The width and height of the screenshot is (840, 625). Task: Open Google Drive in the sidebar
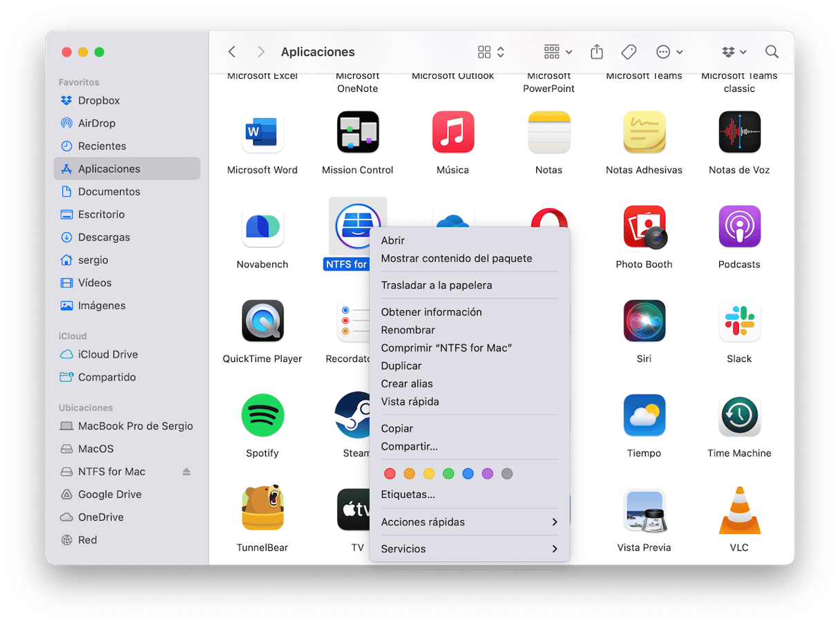(127, 494)
